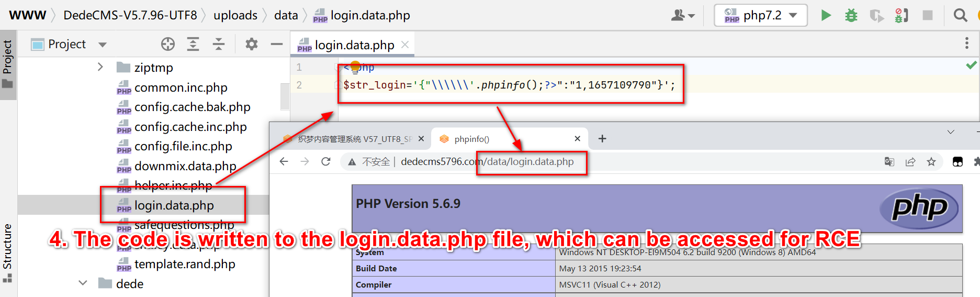The image size is (980, 297).
Task: Close the 织梦内容管理系统 browser tab
Action: (421, 139)
